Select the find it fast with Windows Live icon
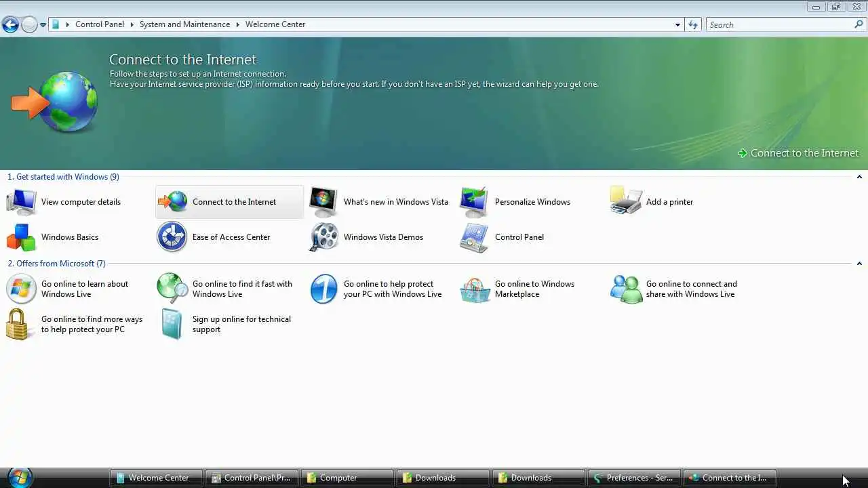868x488 pixels. [x=172, y=289]
